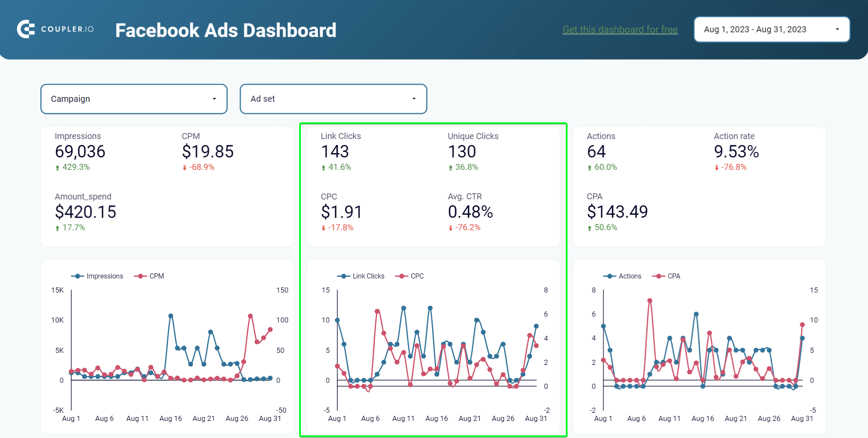Click the Unique Clicks value 130
Viewport: 868px width, 438px height.
[462, 151]
